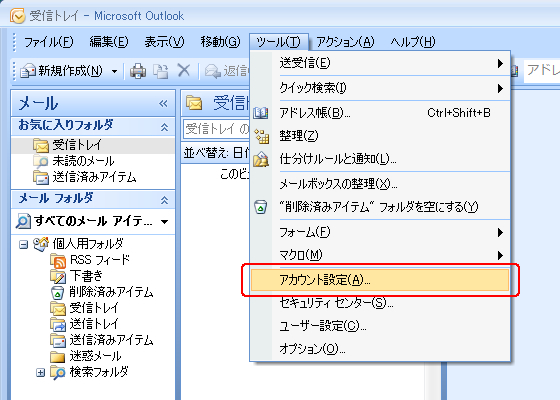Select メールボックスの整理(X)... entry

pyautogui.click(x=380, y=184)
